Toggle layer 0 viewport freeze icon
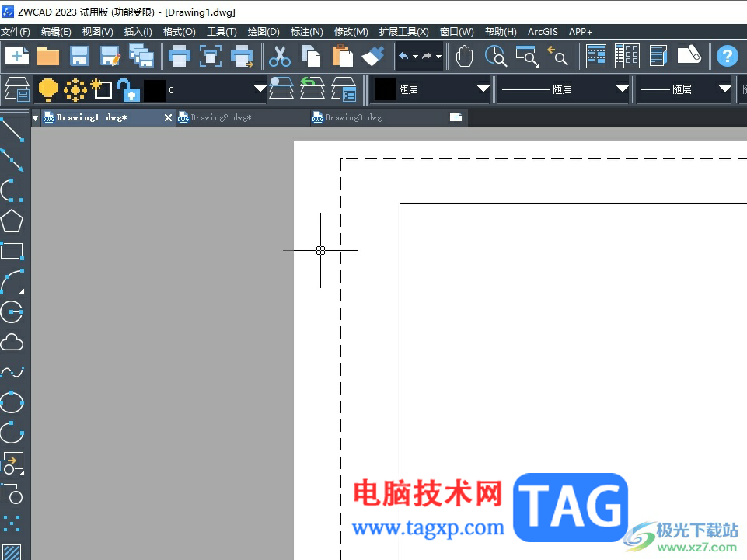747x560 pixels. 102,89
